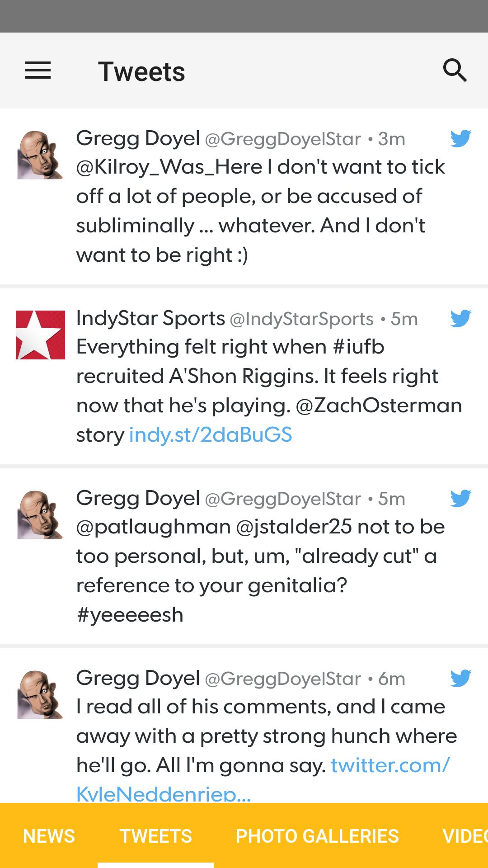Tap the #iufb hashtag
Screen dimensions: 488x868
coord(359,347)
